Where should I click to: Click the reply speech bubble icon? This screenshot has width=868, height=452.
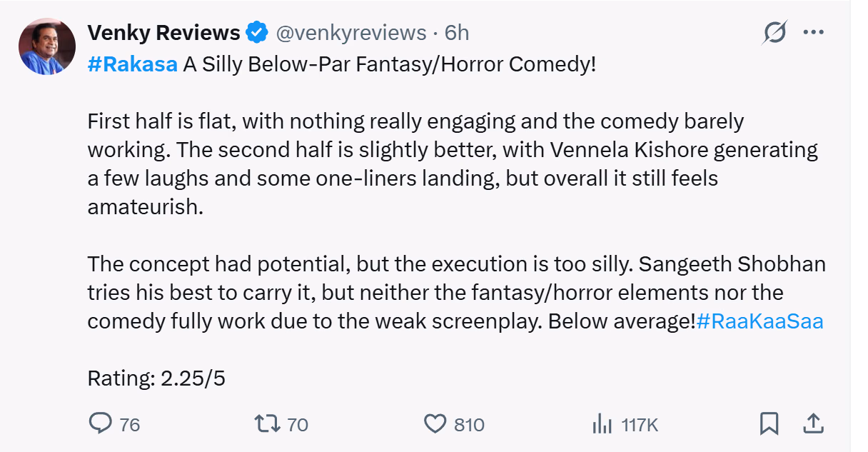pos(100,424)
